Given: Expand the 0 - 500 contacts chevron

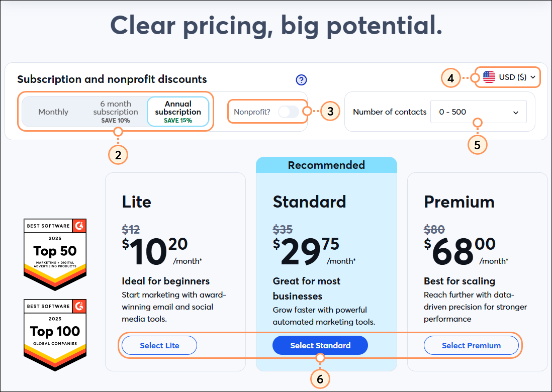Looking at the screenshot, I should pos(516,112).
